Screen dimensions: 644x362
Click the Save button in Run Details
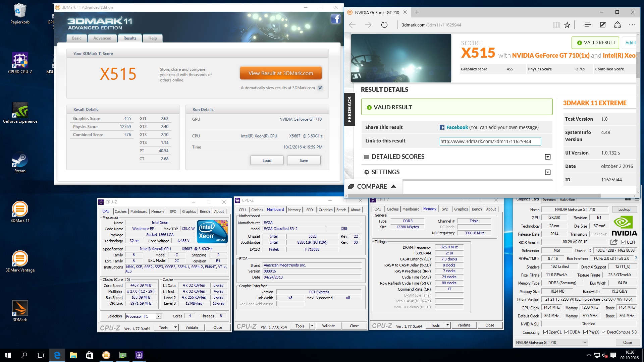coord(304,161)
